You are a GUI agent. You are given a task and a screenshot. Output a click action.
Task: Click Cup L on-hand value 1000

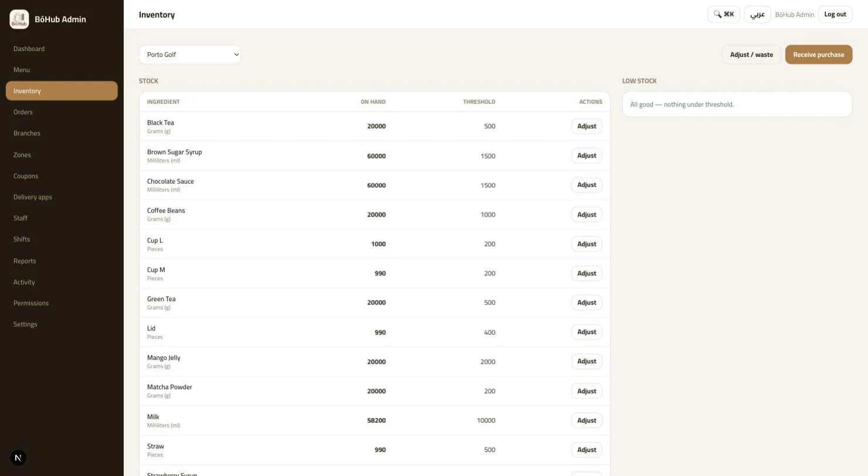[378, 244]
